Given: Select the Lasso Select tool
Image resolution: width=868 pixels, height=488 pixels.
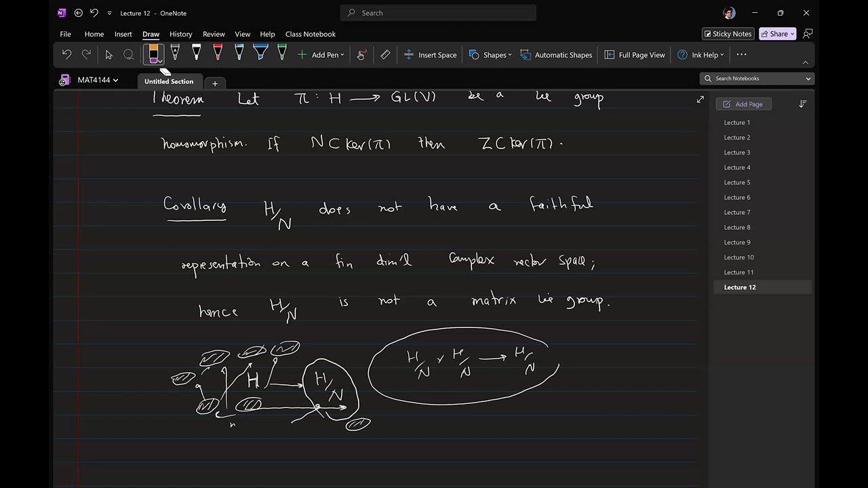Looking at the screenshot, I should click(128, 55).
